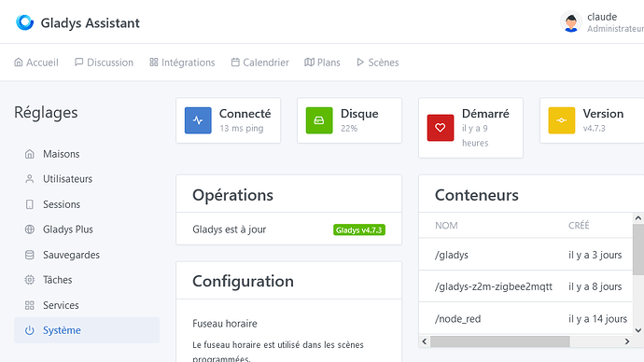This screenshot has width=644, height=362.
Task: Click the horizontal scrollbar left arrow
Action: point(425,341)
